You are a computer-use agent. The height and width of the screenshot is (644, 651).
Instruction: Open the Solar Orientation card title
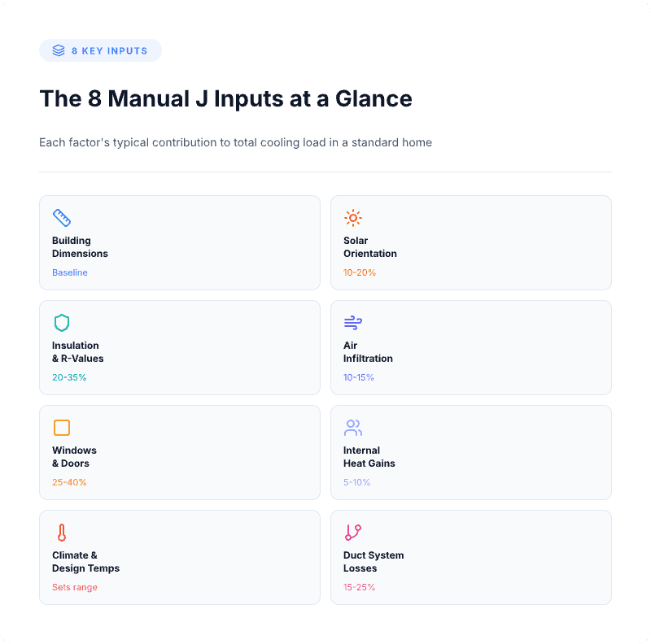click(x=369, y=247)
